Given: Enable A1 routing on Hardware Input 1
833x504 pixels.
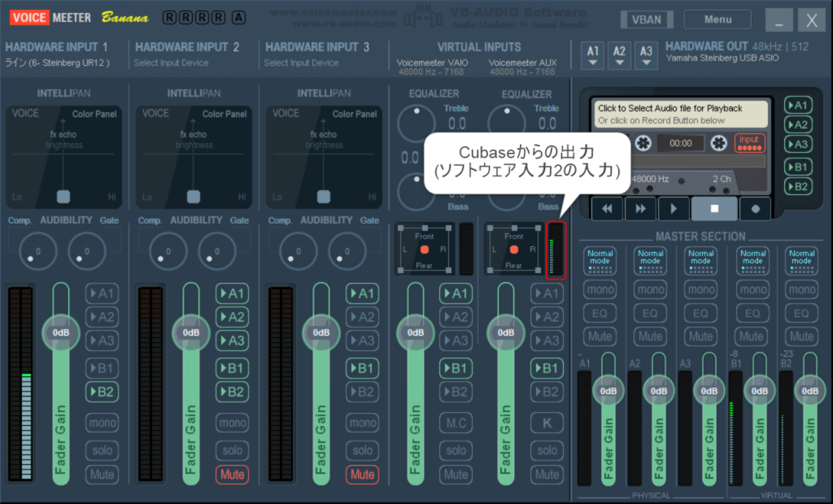Looking at the screenshot, I should click(x=102, y=293).
